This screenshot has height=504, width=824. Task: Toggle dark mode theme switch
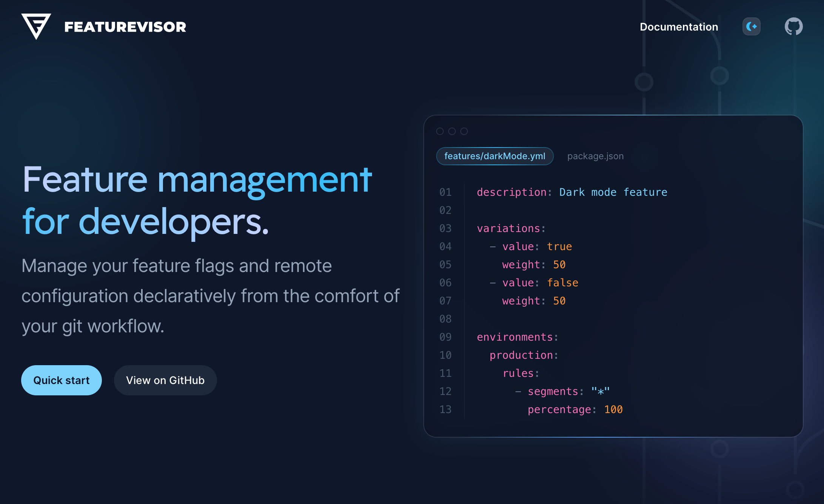pos(752,26)
